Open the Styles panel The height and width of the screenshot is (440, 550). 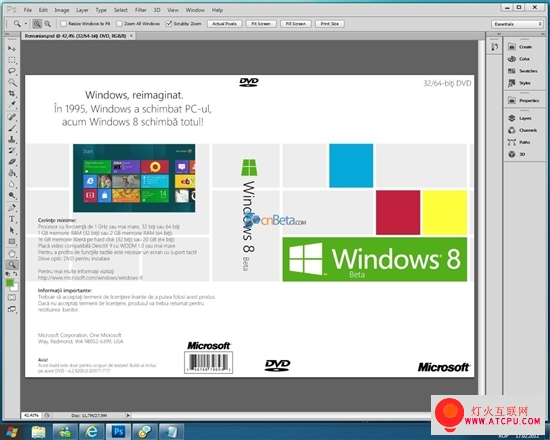coord(519,83)
